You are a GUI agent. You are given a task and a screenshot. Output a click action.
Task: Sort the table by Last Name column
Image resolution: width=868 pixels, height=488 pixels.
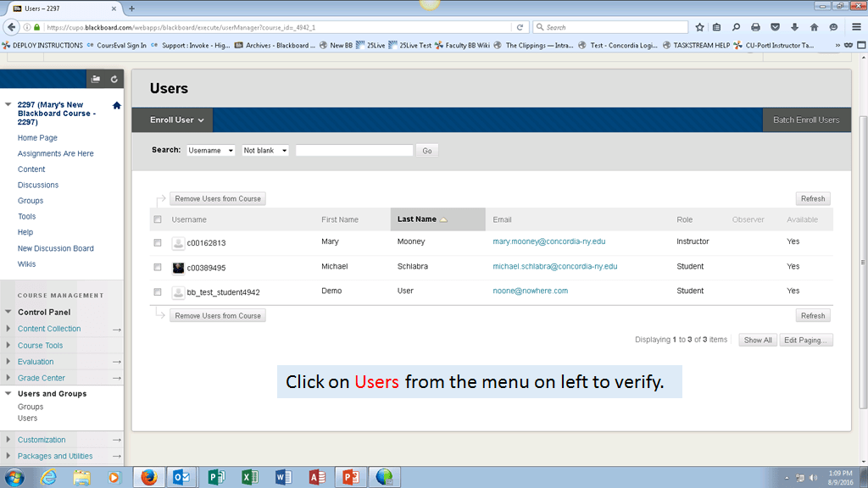click(417, 219)
